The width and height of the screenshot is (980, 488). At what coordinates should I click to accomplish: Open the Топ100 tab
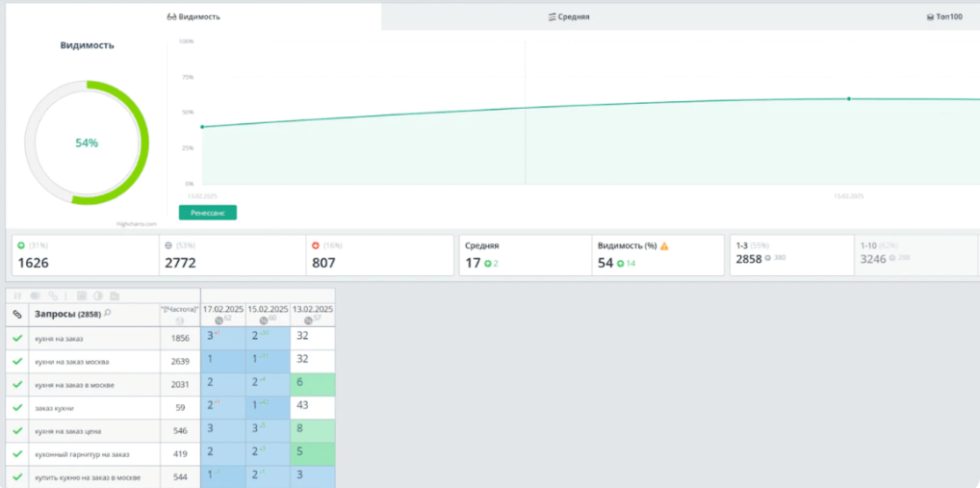point(943,16)
